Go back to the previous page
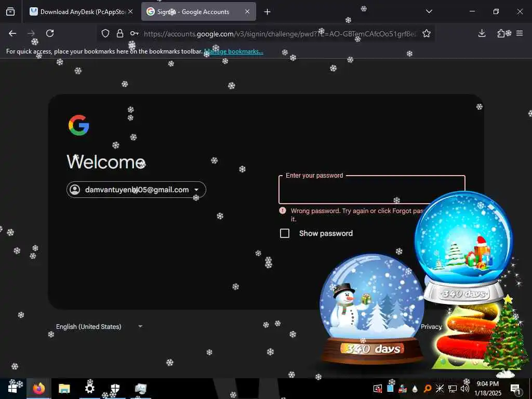The height and width of the screenshot is (399, 532). [x=12, y=33]
